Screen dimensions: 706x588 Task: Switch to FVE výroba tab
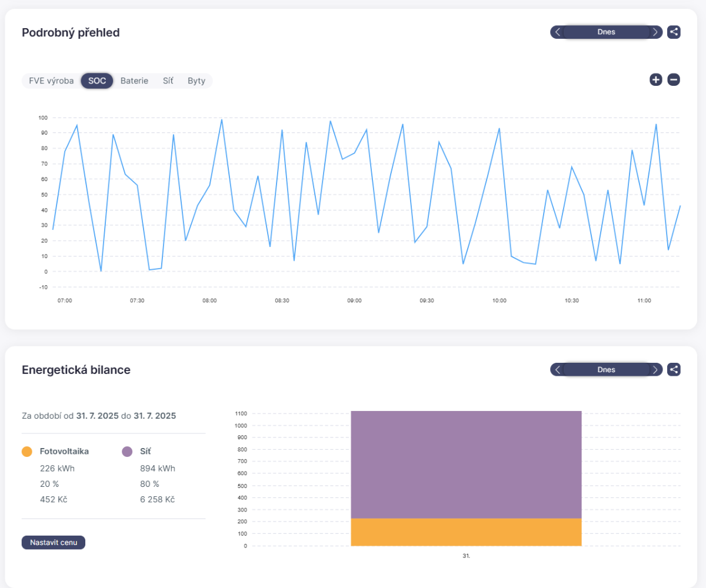(51, 81)
